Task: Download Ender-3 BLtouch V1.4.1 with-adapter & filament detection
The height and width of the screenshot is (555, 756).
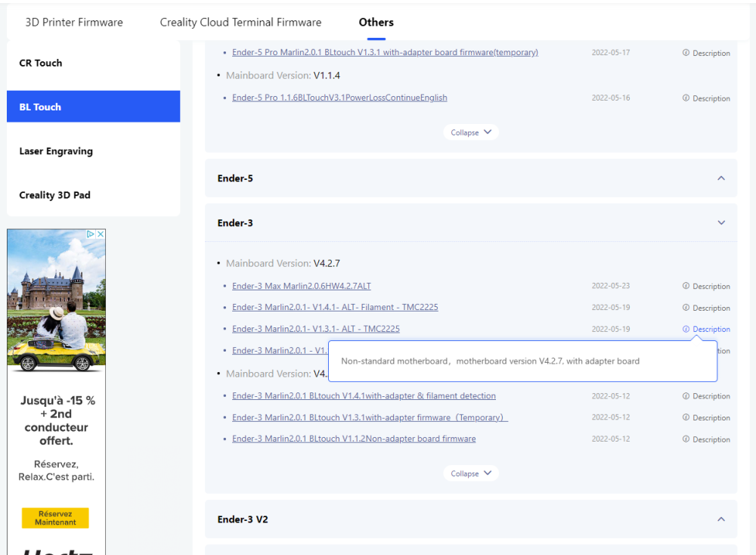Action: click(364, 396)
